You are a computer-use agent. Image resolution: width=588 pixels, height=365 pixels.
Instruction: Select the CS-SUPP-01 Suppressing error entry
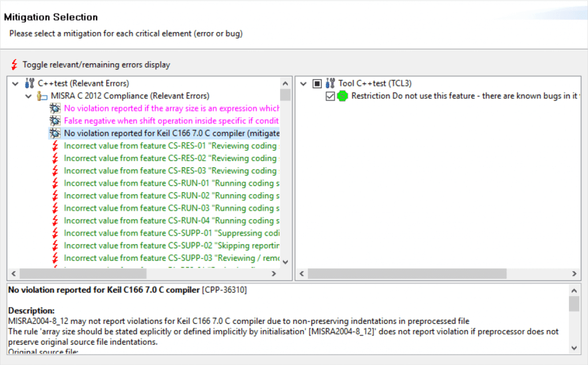point(171,233)
